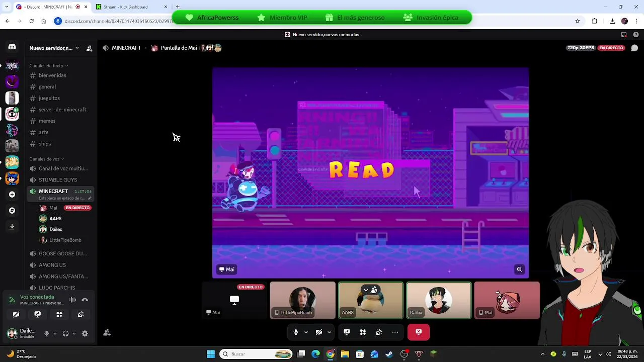Bookmark this page with the star icon
This screenshot has height=362, width=644.
[x=578, y=21]
